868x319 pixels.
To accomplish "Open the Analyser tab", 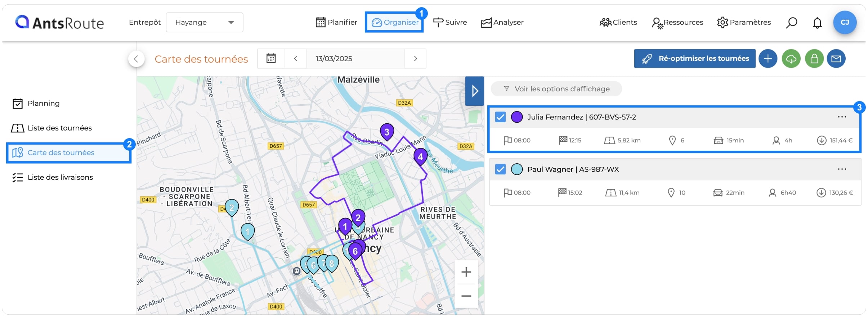I will pyautogui.click(x=502, y=22).
